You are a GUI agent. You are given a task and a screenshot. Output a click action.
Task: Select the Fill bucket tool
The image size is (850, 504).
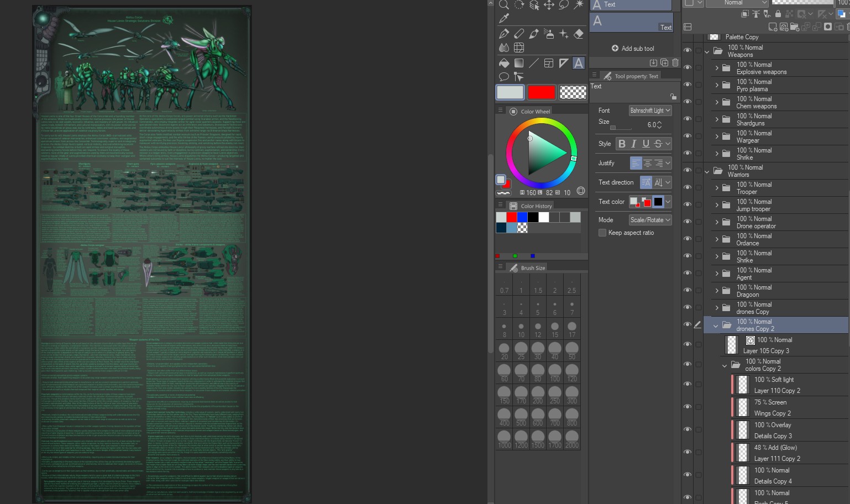coord(504,63)
